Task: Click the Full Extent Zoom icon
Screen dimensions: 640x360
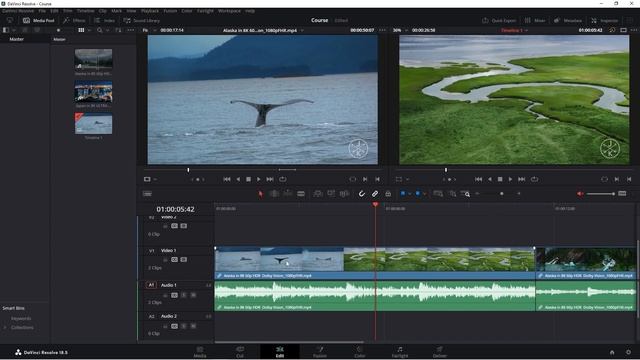Action: pyautogui.click(x=438, y=194)
